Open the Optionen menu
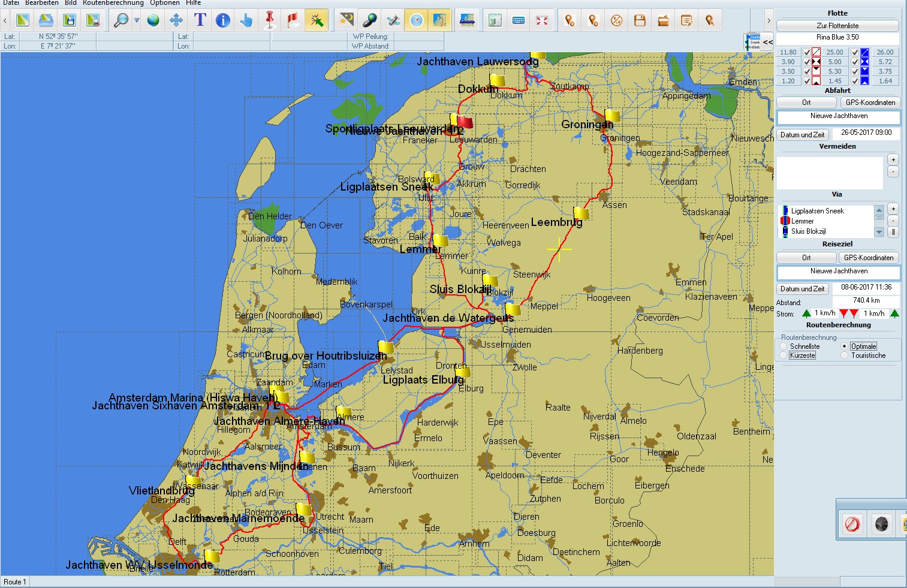This screenshot has width=907, height=588. click(x=165, y=3)
